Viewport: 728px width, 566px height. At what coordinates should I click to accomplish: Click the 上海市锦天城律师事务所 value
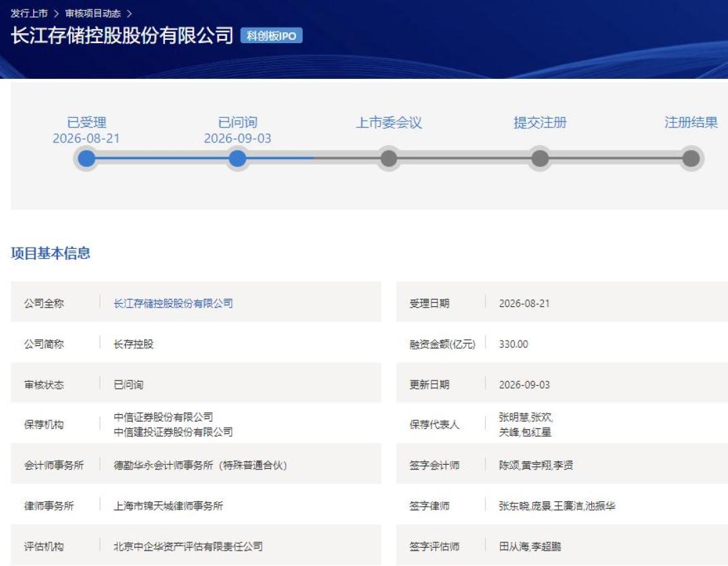click(169, 505)
